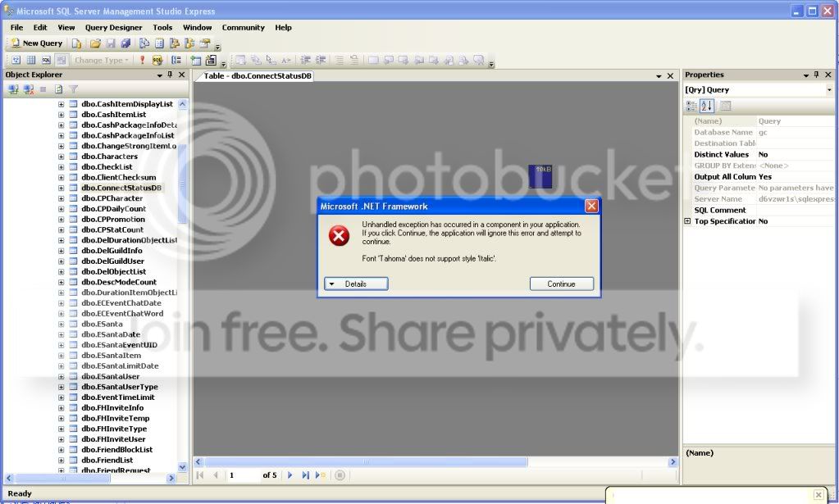Click the Connect icon in Object Explorer
839x504 pixels.
click(14, 89)
